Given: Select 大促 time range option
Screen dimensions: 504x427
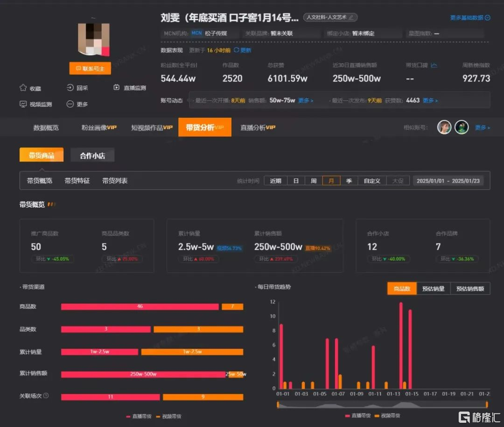Looking at the screenshot, I should pos(398,181).
